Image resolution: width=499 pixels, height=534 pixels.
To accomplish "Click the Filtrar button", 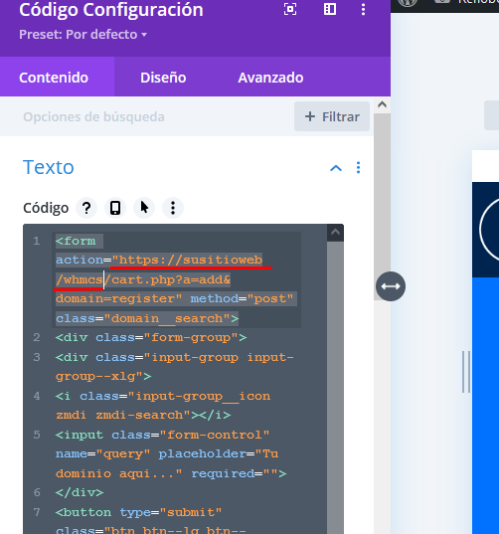I will 332,116.
